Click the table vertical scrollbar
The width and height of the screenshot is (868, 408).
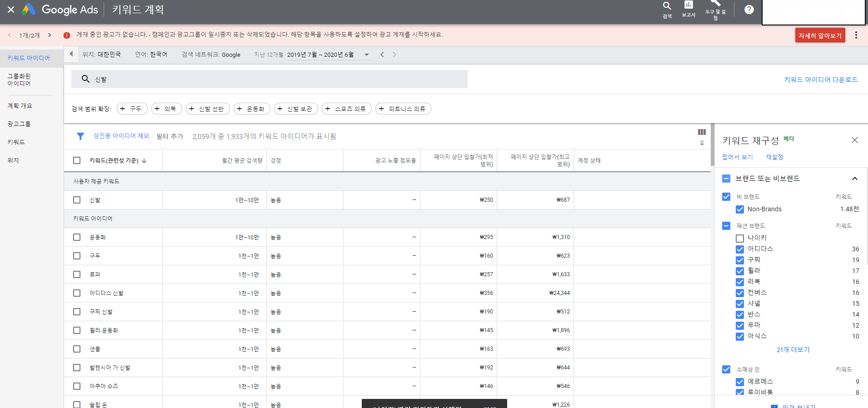713,144
